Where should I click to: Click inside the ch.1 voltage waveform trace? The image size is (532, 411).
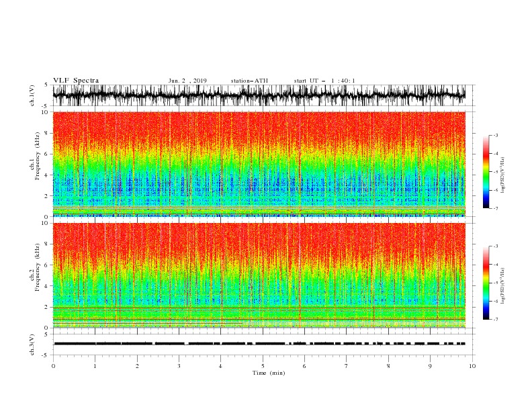[x=259, y=95]
